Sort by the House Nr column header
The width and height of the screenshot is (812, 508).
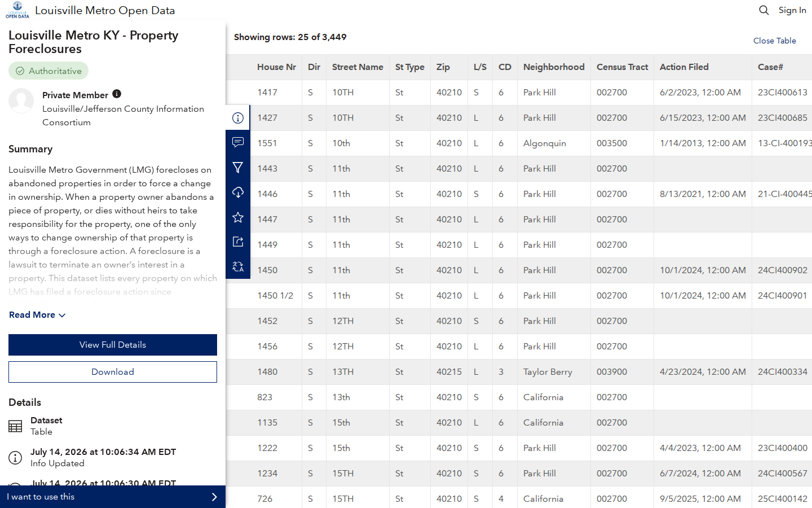click(x=276, y=67)
